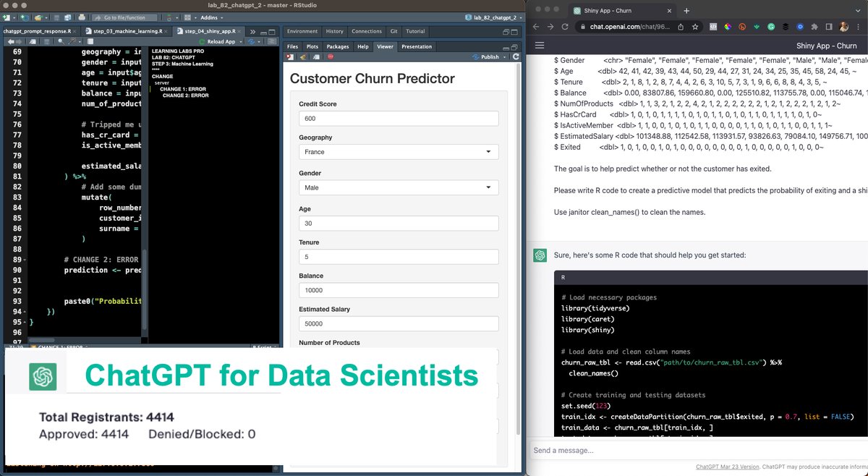Collapse code fold arrow at line 89

(26, 259)
